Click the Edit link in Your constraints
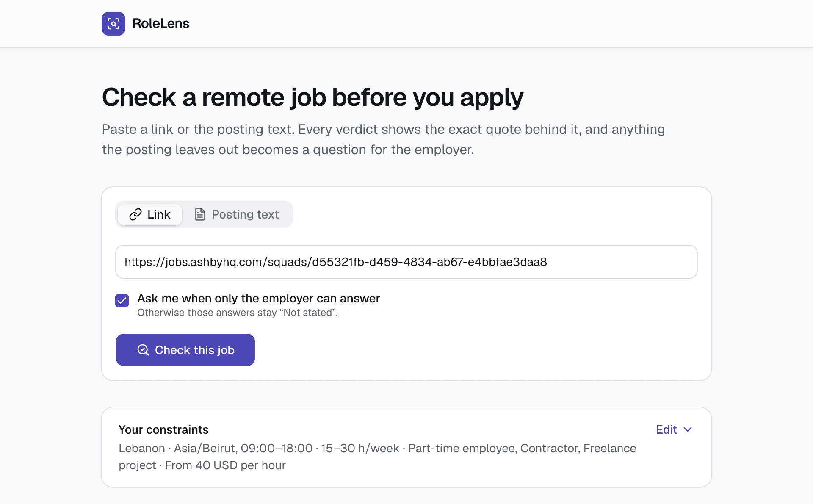Viewport: 813px width, 504px height. pos(666,429)
